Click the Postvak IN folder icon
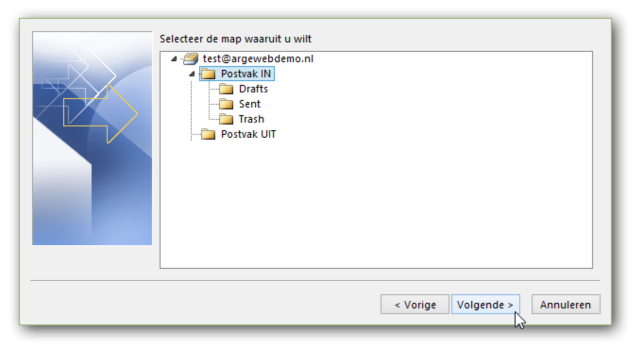 [208, 74]
